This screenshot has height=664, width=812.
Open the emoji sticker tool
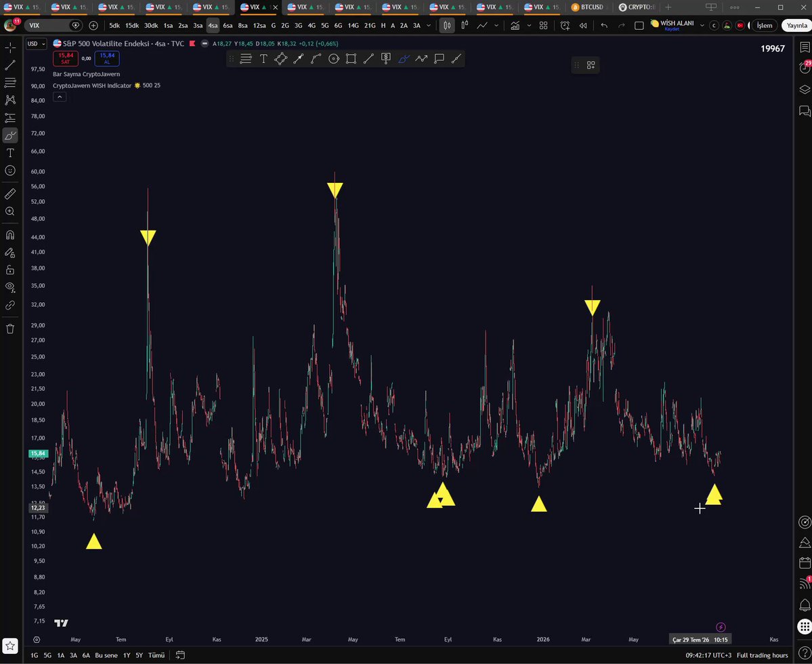(x=10, y=170)
